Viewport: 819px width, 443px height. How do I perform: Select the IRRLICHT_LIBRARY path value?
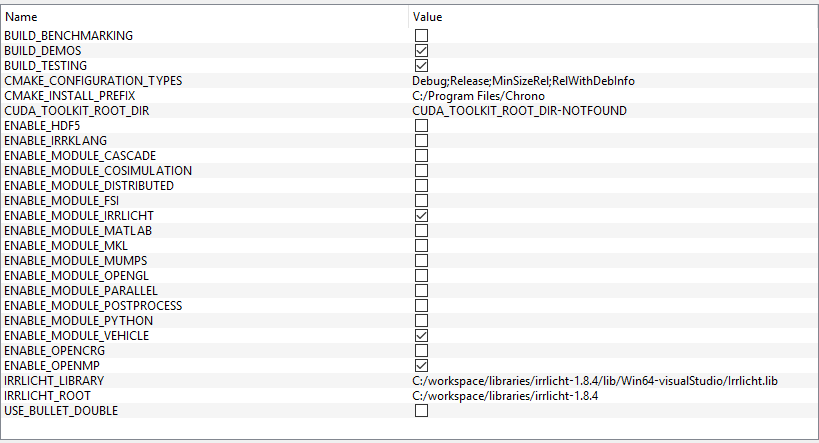(594, 381)
